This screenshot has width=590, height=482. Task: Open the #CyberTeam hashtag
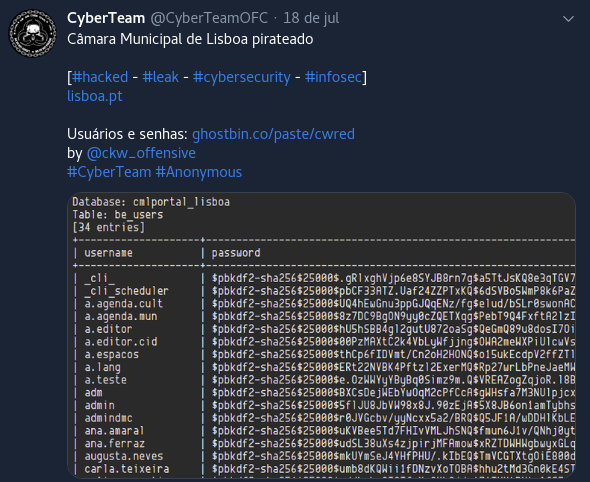pos(109,172)
